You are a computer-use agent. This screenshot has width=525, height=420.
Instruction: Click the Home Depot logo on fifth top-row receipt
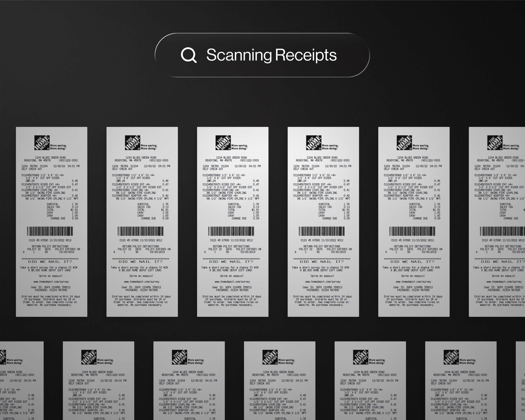pyautogui.click(x=404, y=143)
